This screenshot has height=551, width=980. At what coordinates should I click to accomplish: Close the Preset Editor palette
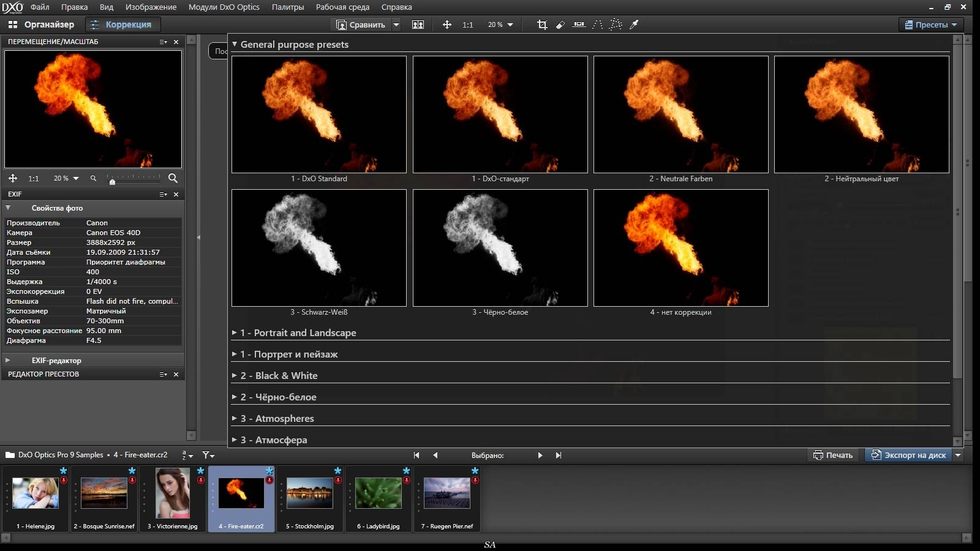coord(176,374)
